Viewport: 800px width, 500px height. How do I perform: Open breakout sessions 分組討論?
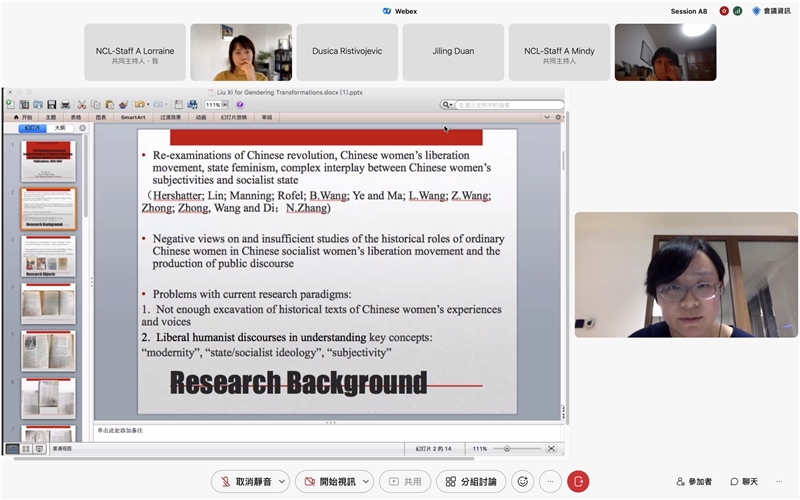click(x=471, y=481)
